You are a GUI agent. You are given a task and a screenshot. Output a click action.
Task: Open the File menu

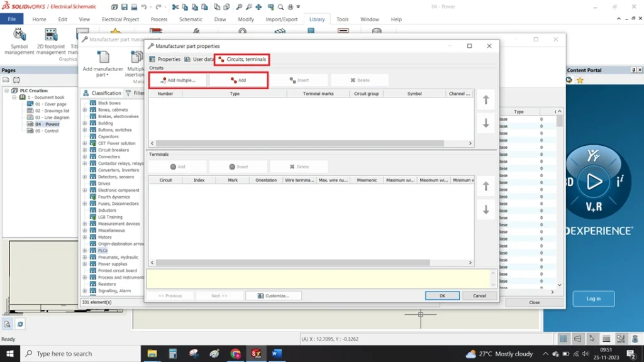tap(11, 19)
